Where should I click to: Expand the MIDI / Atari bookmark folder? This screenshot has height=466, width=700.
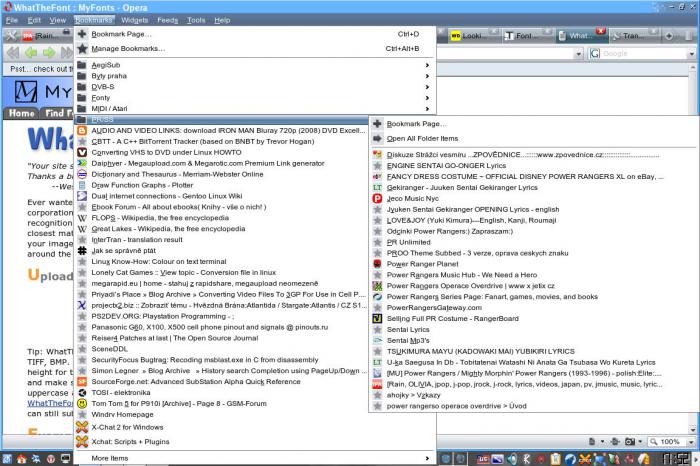point(255,108)
